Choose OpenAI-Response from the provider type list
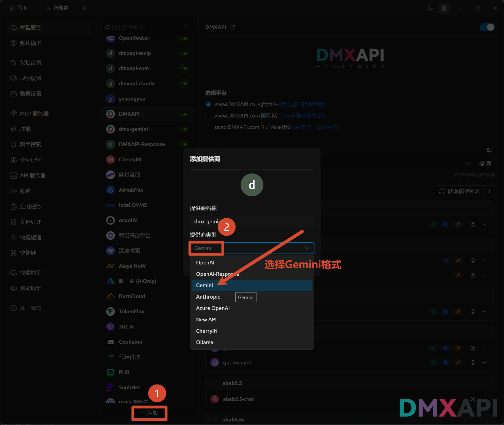Screen dimensions: 504x425 252,274
